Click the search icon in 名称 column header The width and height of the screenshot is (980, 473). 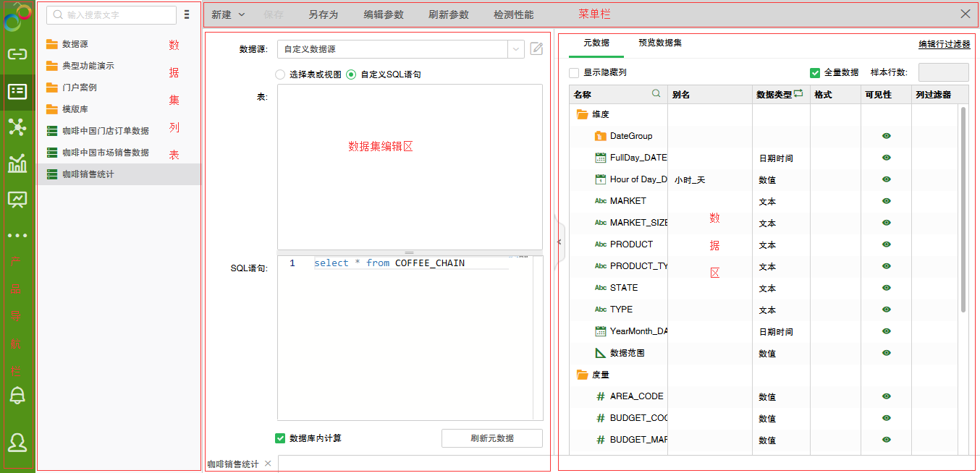pyautogui.click(x=656, y=94)
